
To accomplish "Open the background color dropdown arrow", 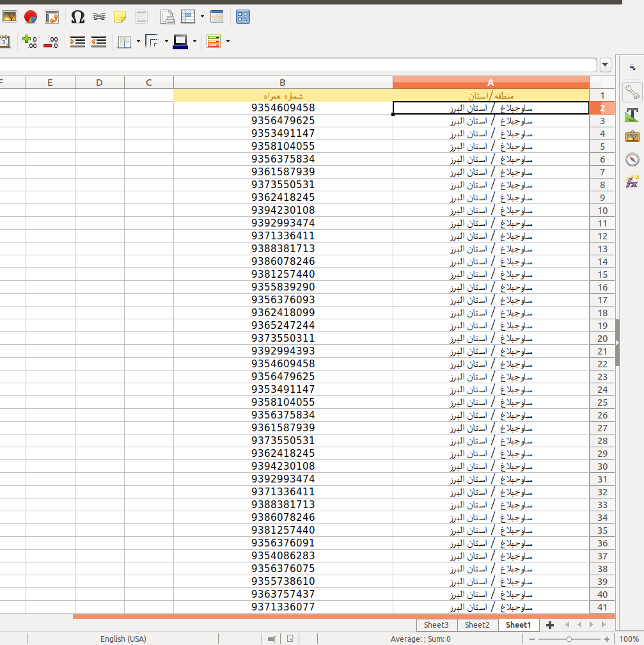I will coord(194,42).
